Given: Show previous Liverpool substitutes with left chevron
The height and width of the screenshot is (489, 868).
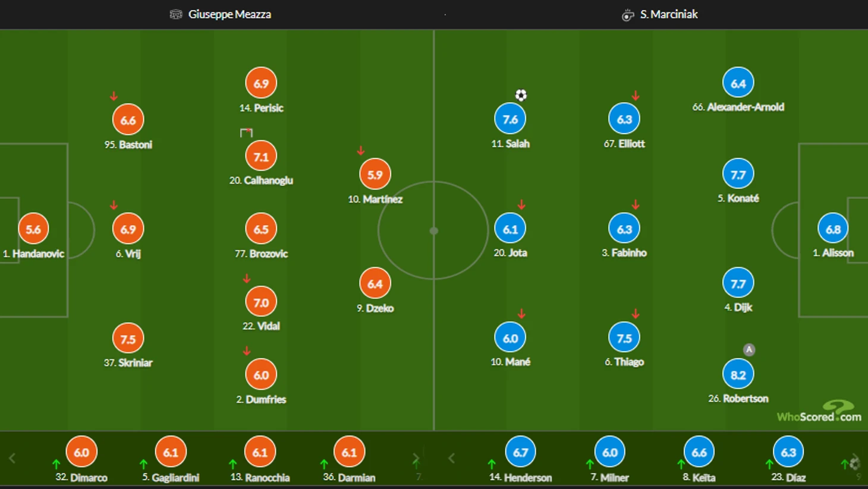Looking at the screenshot, I should coord(451,458).
